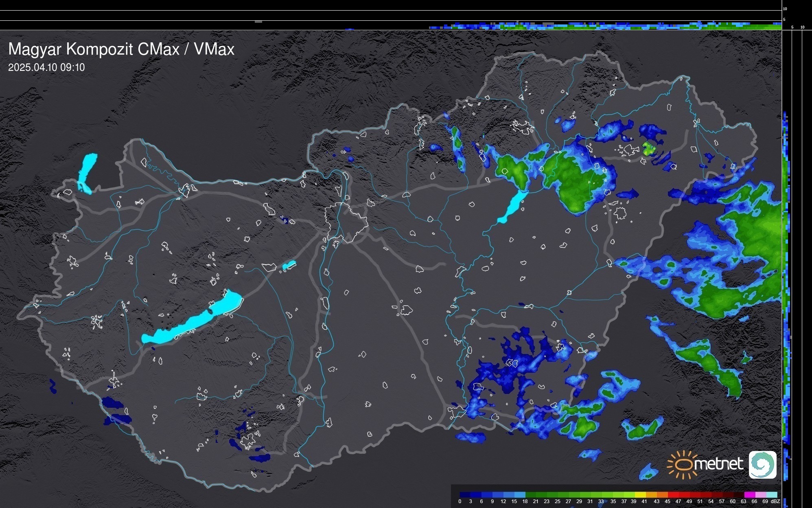Image resolution: width=812 pixels, height=508 pixels.
Task: Select the bright red 45 dBZ legend swatch
Action: pos(673,495)
